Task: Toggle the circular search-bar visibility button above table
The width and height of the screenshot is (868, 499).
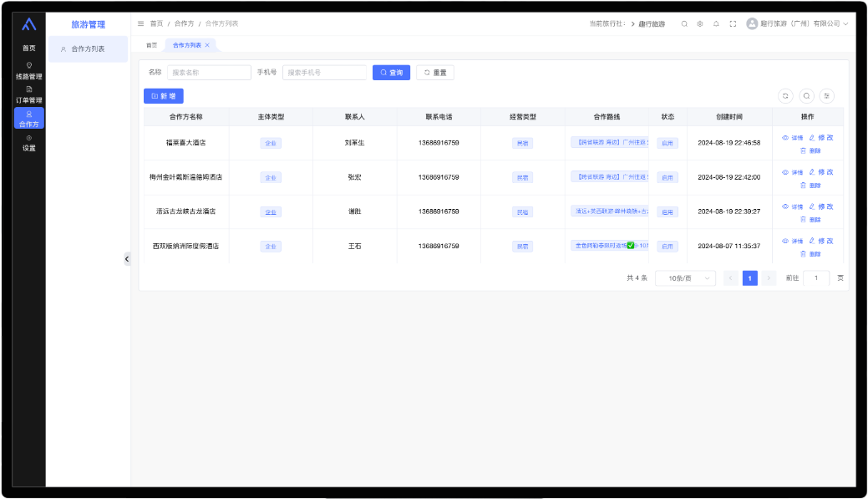Action: click(x=806, y=96)
